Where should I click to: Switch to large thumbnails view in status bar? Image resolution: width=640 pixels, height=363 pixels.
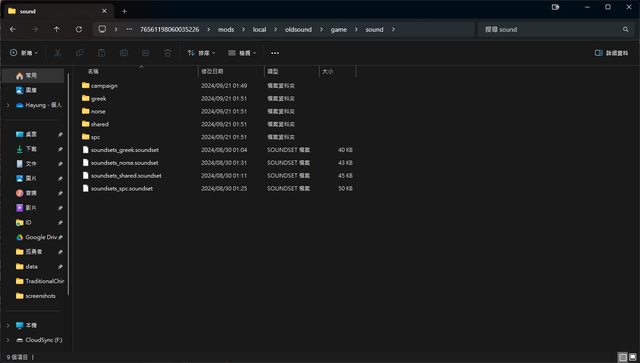[633, 357]
